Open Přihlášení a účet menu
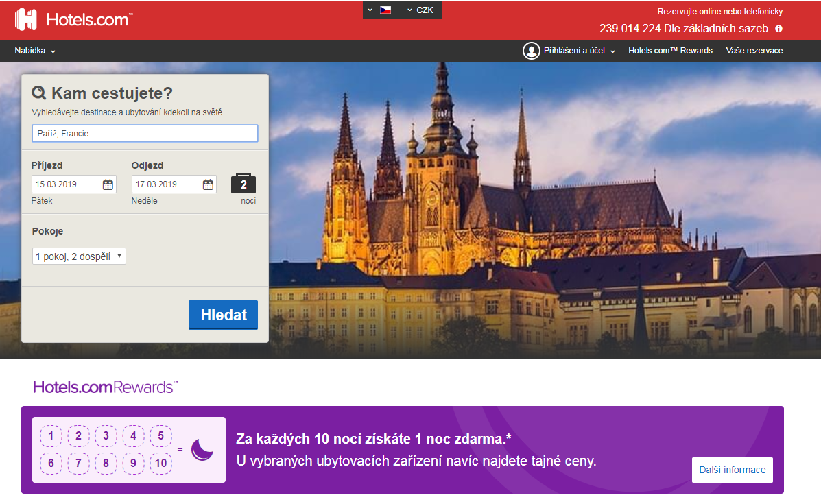Screen dimensions: 821x504 click(579, 51)
